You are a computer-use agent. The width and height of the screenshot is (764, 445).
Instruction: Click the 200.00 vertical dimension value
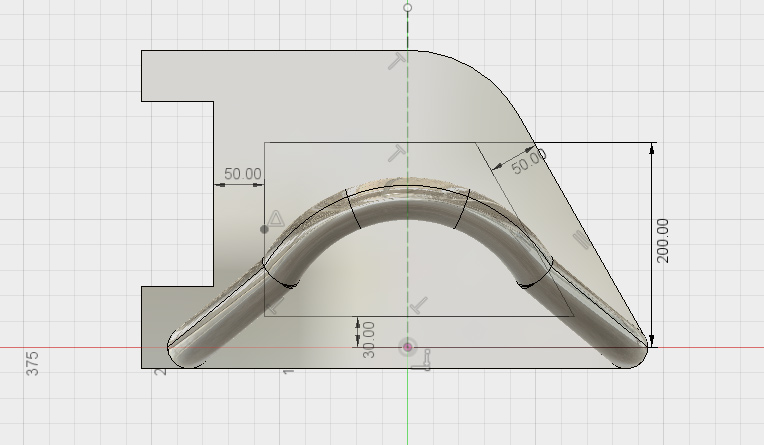pos(663,240)
